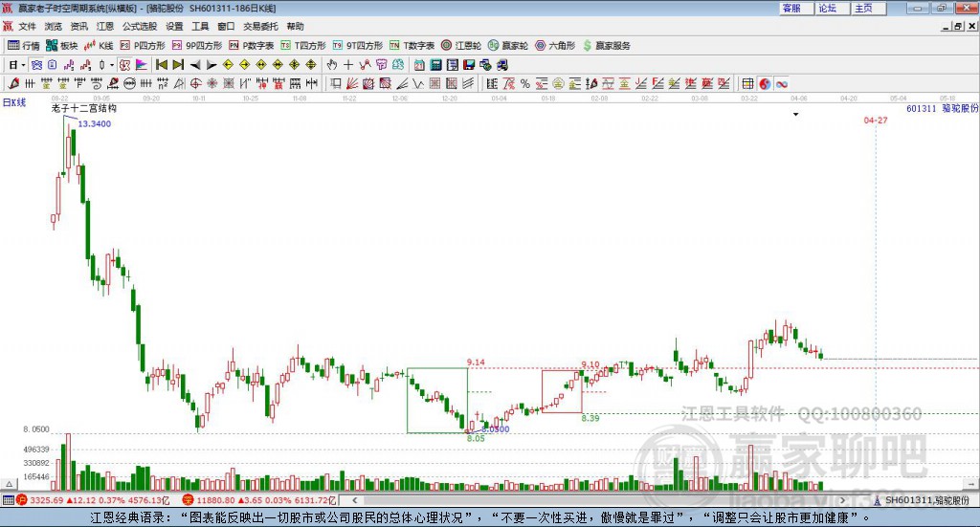Open the 江恩轮 Gann wheel

461,46
